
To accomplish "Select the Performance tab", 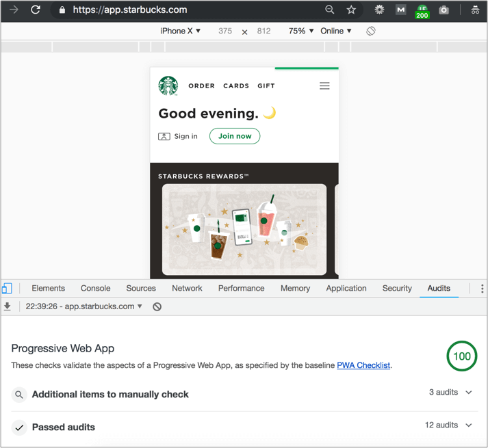I will [x=241, y=289].
